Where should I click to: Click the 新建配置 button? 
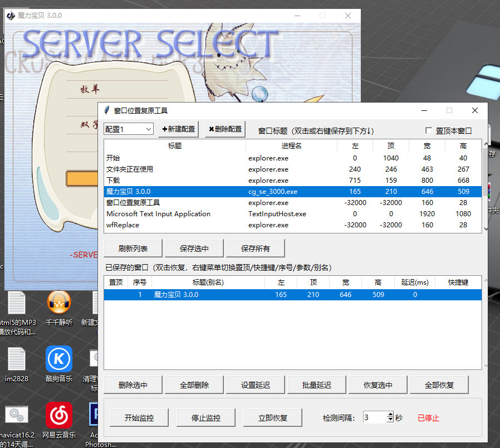pos(178,129)
